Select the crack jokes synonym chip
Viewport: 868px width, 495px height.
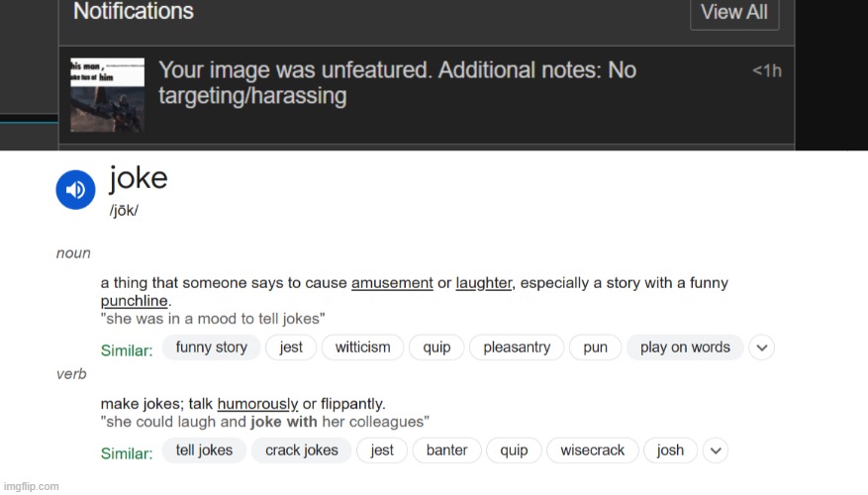tap(302, 450)
